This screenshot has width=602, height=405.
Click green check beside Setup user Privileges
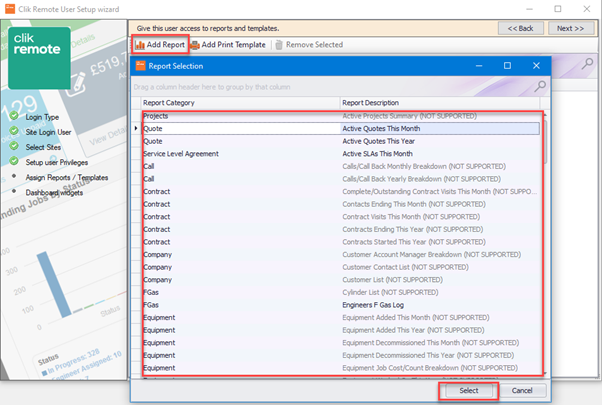coord(14,161)
